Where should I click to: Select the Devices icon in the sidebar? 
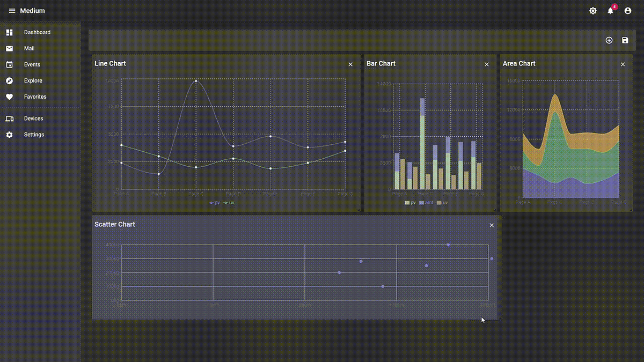(x=9, y=118)
